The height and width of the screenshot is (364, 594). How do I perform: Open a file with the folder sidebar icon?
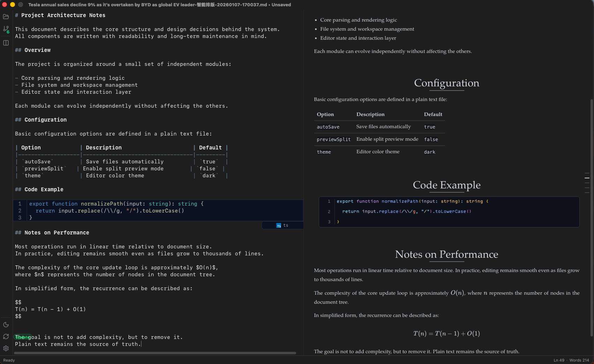[6, 16]
